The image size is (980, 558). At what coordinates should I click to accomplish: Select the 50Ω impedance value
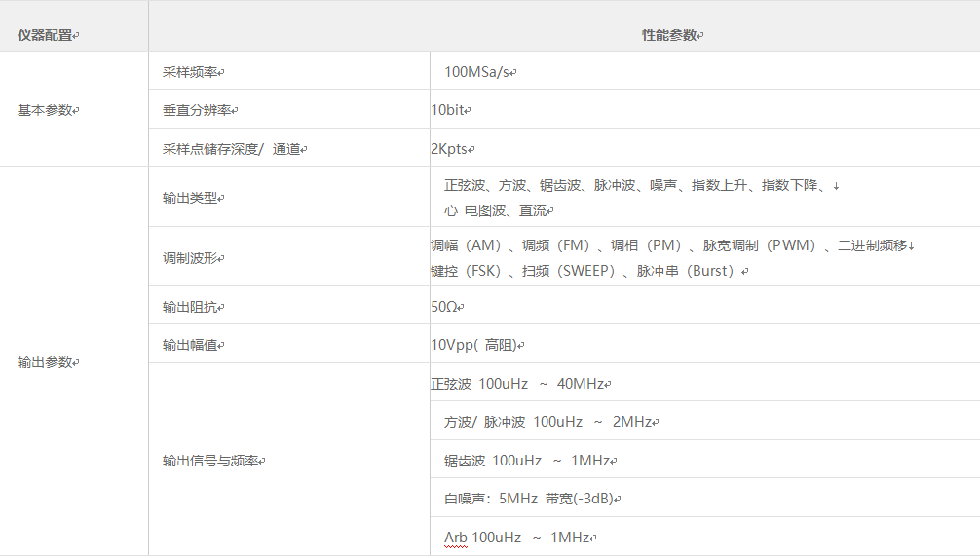tap(445, 307)
